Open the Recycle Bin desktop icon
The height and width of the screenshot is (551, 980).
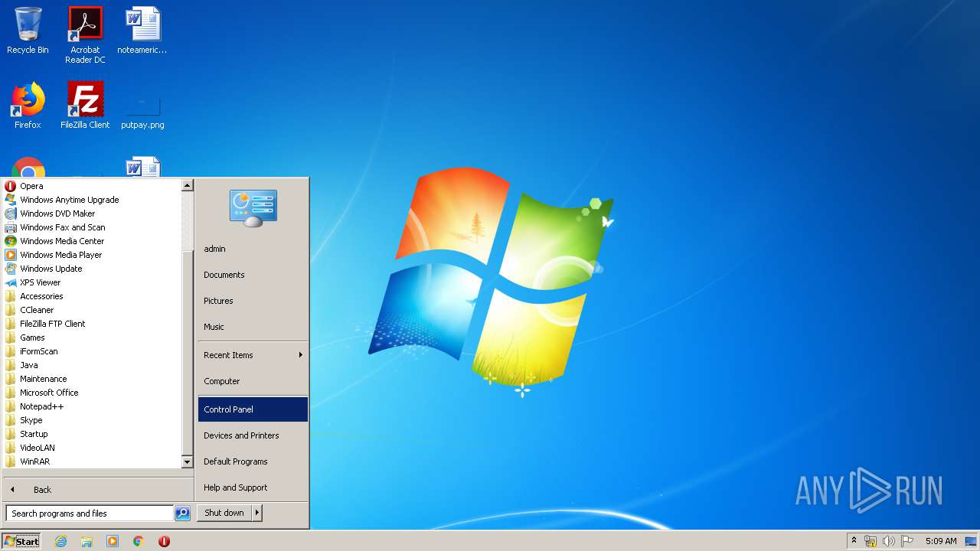coord(28,31)
